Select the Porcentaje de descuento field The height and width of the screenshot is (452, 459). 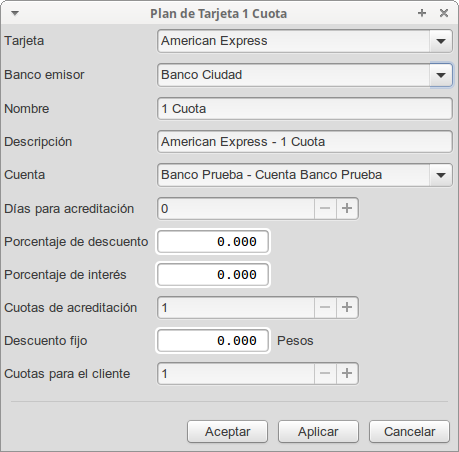coord(213,242)
